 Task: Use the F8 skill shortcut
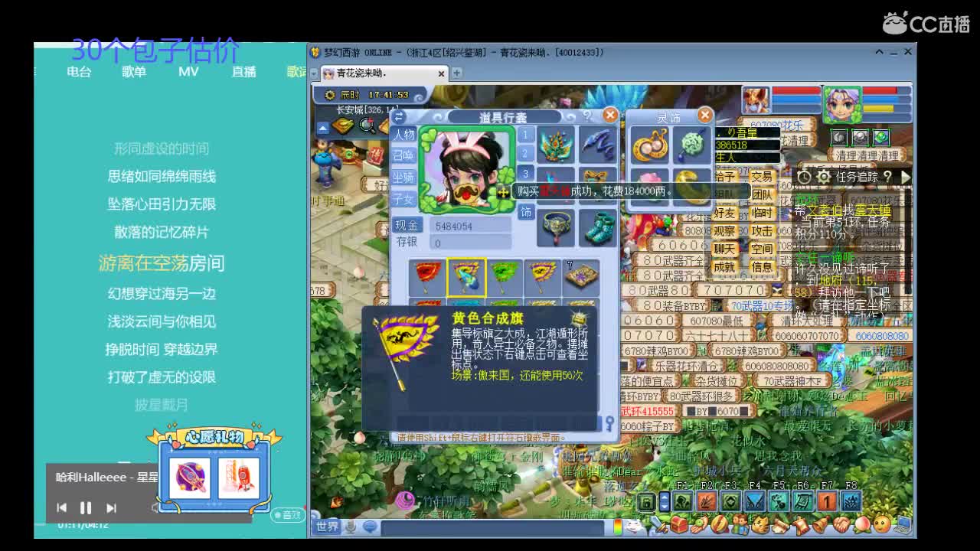(x=851, y=501)
